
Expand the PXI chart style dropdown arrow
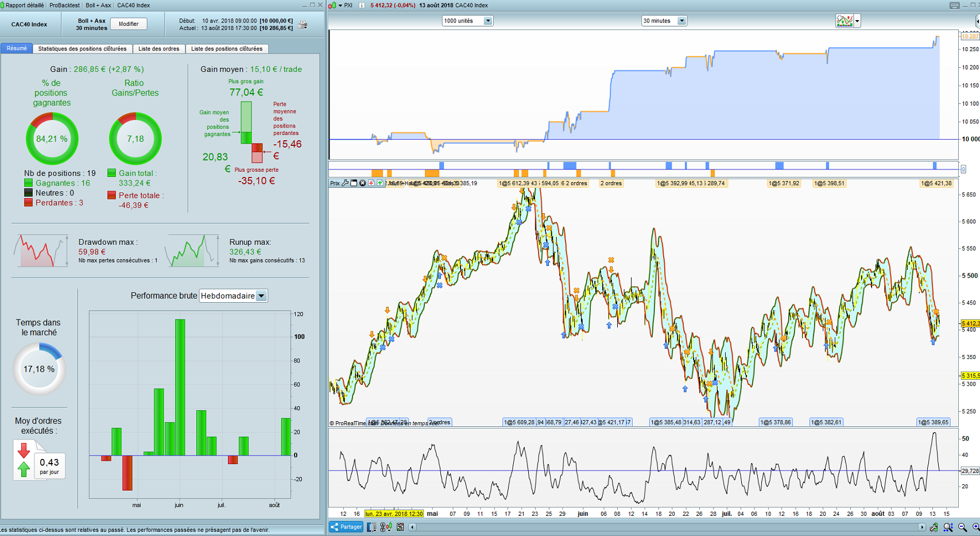tap(340, 5)
